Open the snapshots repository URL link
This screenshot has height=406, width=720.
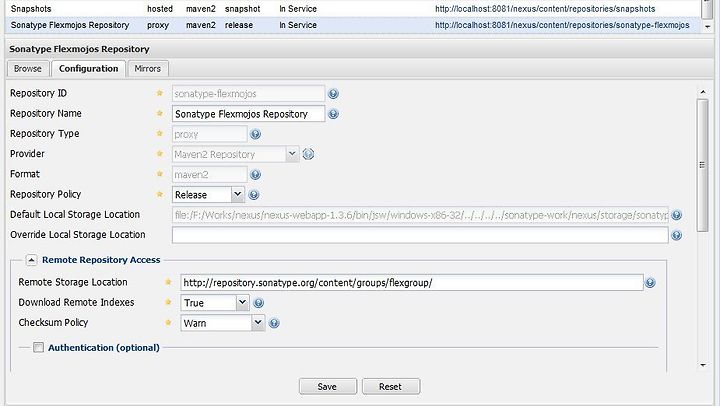[545, 9]
